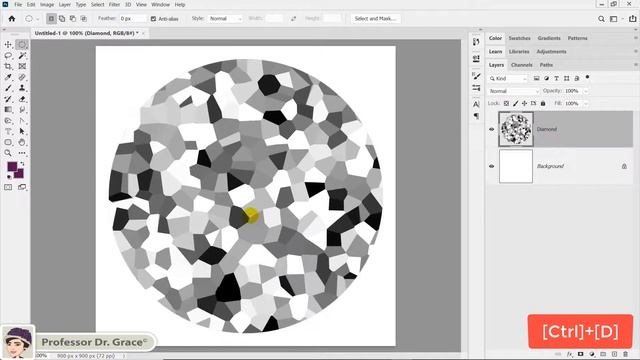640x360 pixels.
Task: Open the Edit Toolbar three-dots button
Action: (22, 153)
